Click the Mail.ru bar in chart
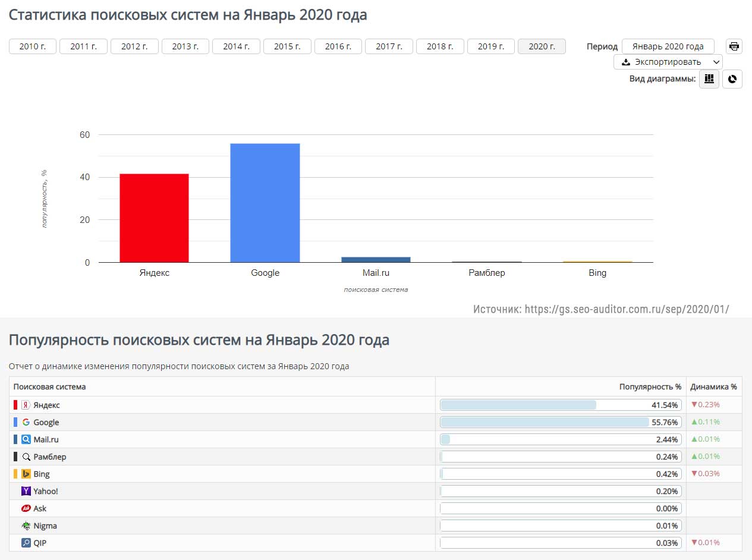This screenshot has height=560, width=752. (x=376, y=260)
